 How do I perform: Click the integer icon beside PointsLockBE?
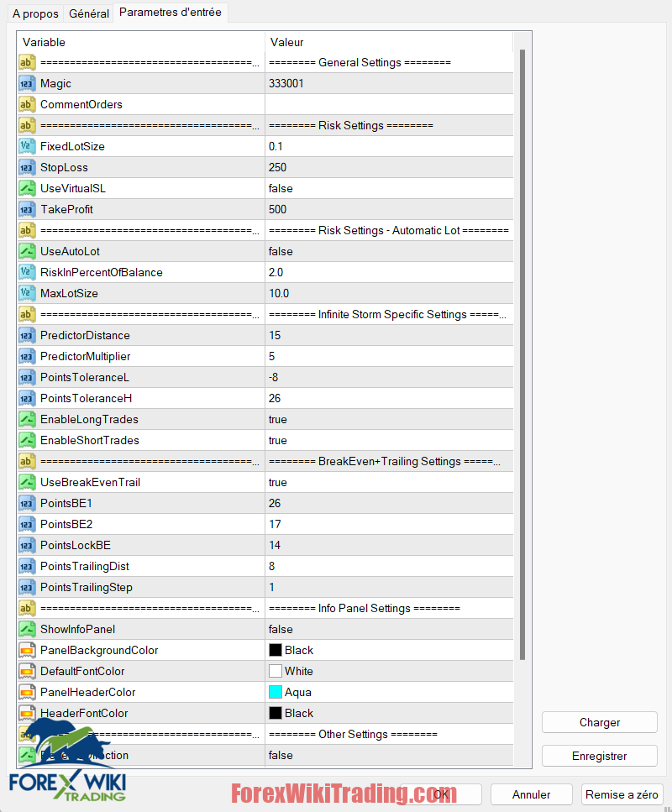click(x=27, y=545)
